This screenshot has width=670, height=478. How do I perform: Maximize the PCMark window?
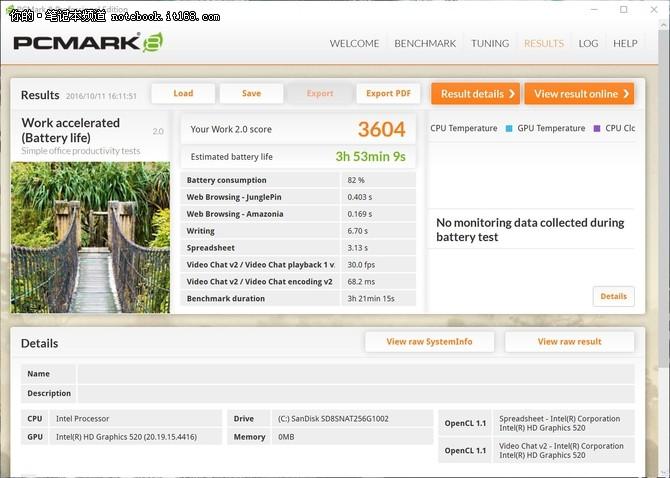[x=624, y=9]
